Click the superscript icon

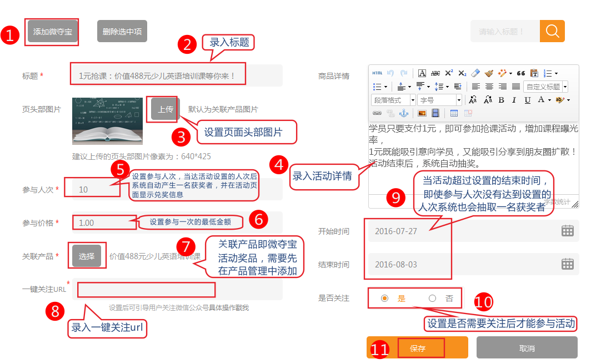tap(449, 73)
